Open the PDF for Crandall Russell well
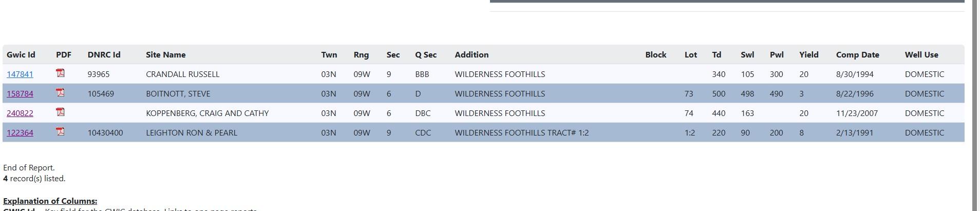This screenshot has height=211, width=980. click(x=60, y=73)
